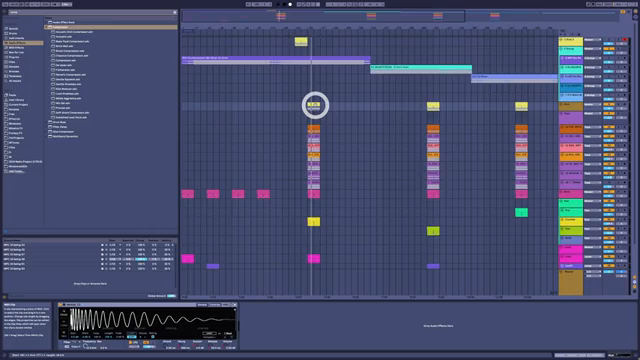The height and width of the screenshot is (360, 640).
Task: Expand the Filter Delay folder
Action: pos(46,127)
